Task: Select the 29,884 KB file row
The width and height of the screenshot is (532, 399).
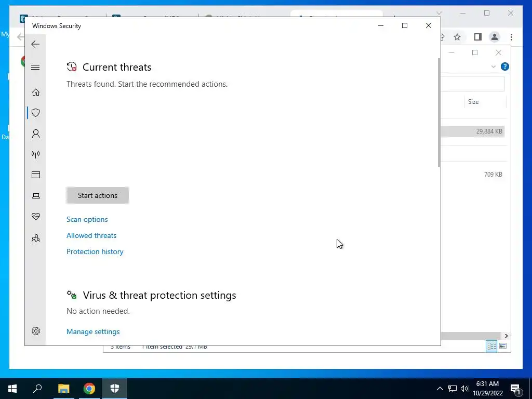Action: 473,131
